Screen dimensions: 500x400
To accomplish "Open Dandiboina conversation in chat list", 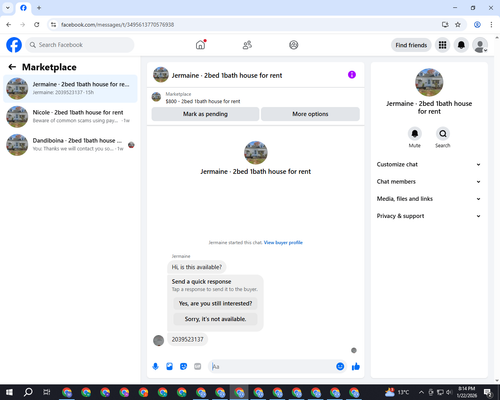I will [70, 144].
